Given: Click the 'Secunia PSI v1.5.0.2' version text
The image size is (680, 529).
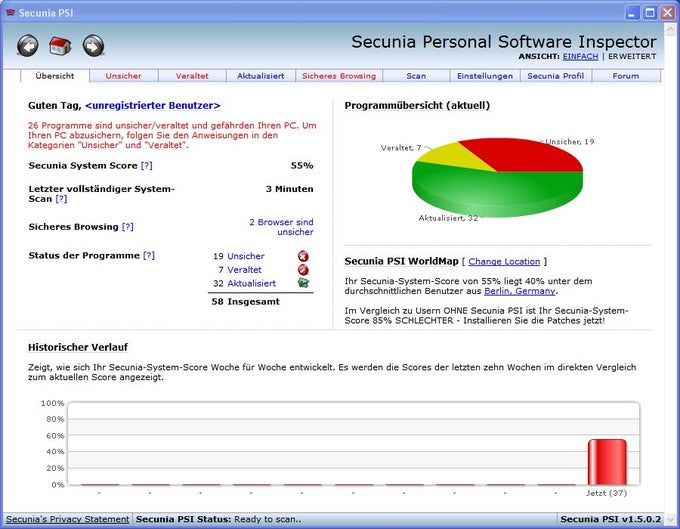Looking at the screenshot, I should [x=610, y=519].
